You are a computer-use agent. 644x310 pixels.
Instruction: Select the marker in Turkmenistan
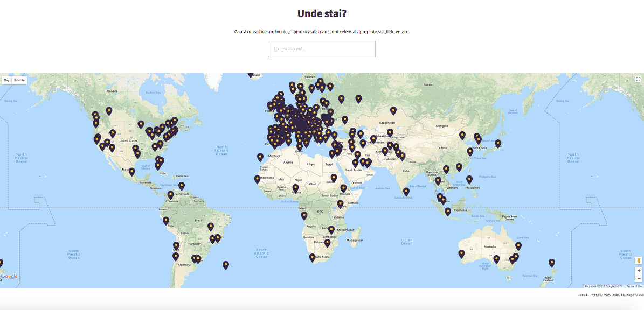point(373,139)
